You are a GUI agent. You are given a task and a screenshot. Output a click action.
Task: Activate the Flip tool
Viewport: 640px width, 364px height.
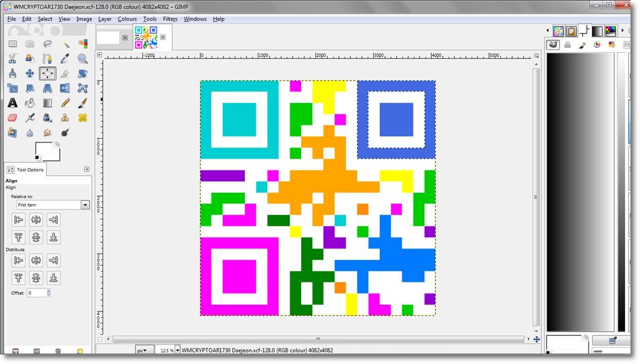point(65,88)
